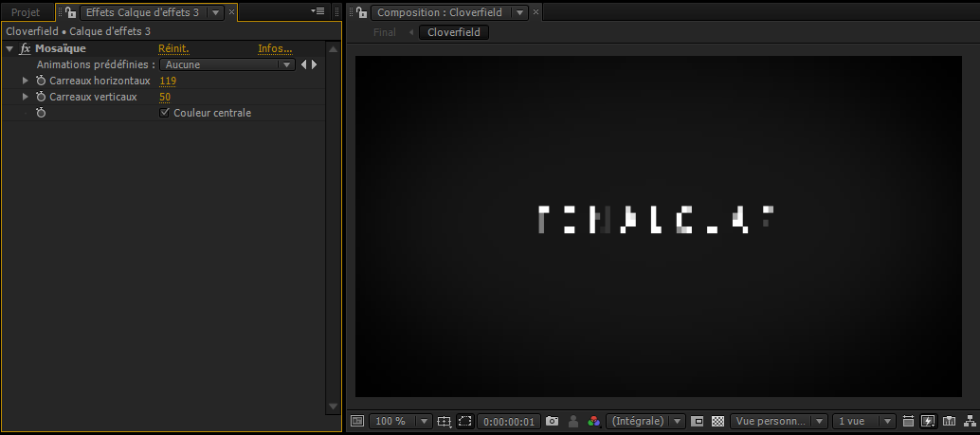
Task: Go to next animation preset arrow
Action: pos(314,64)
